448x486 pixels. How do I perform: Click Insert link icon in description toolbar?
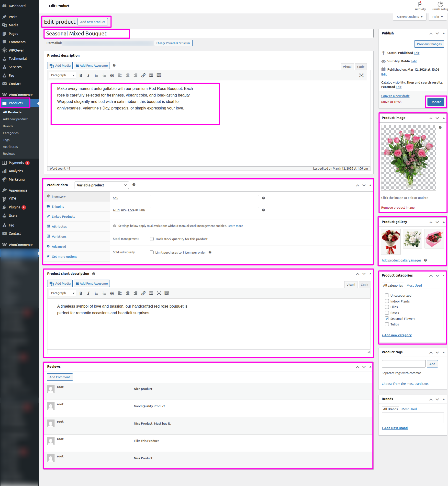pyautogui.click(x=143, y=75)
